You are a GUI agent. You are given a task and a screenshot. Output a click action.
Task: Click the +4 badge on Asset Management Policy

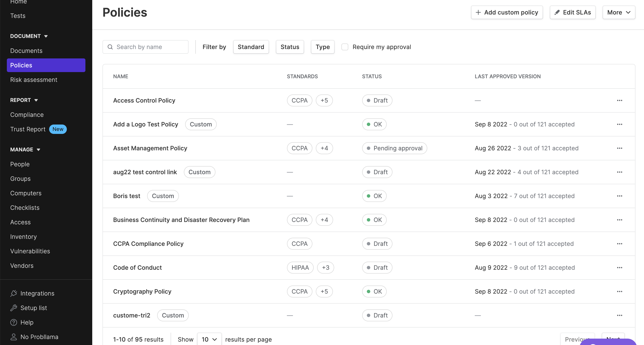tap(324, 148)
